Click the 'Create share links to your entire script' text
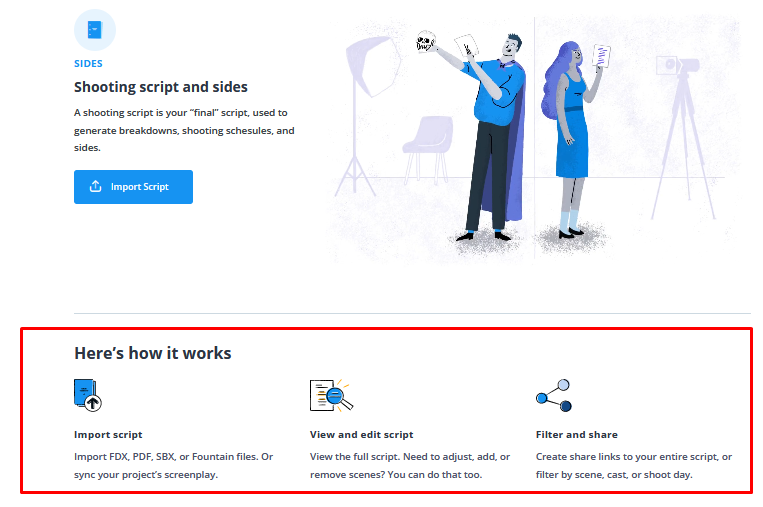The width and height of the screenshot is (763, 507). point(634,466)
